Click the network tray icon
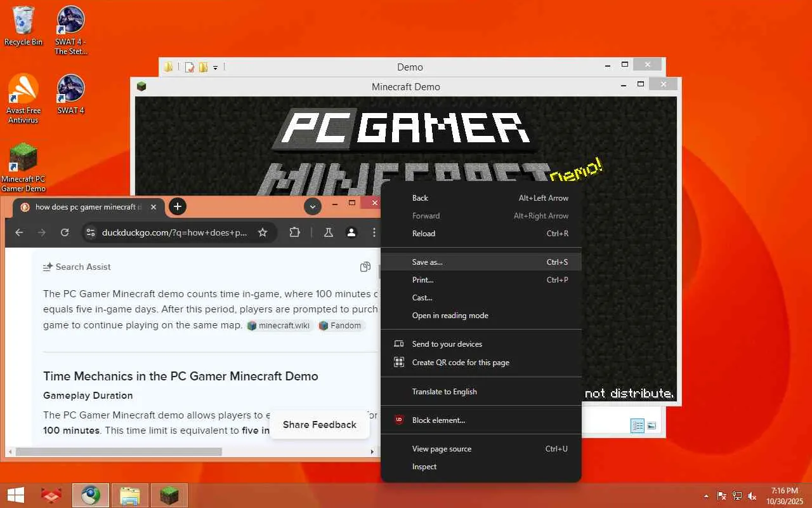812x508 pixels. pyautogui.click(x=737, y=496)
